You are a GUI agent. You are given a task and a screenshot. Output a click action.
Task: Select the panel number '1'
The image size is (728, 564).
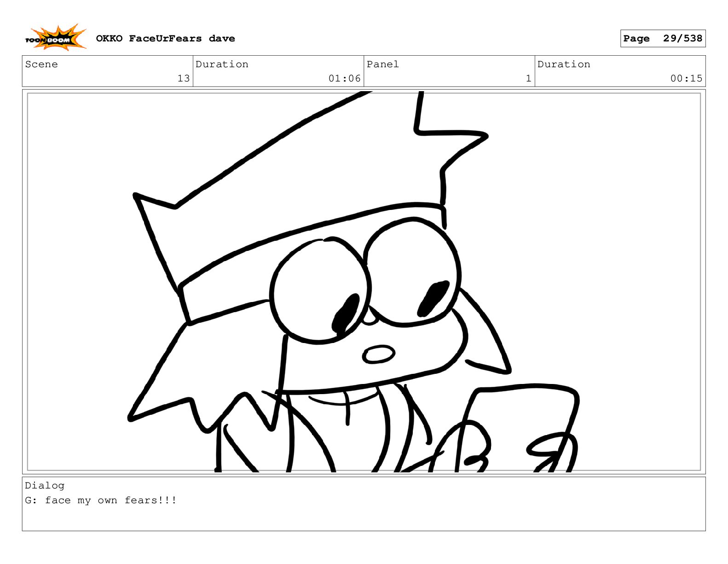pos(528,78)
